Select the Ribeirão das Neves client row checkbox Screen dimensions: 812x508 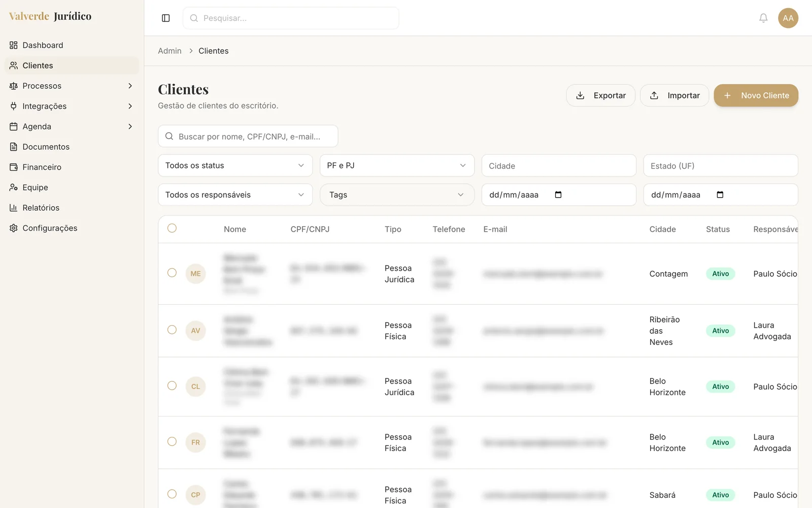(x=172, y=330)
